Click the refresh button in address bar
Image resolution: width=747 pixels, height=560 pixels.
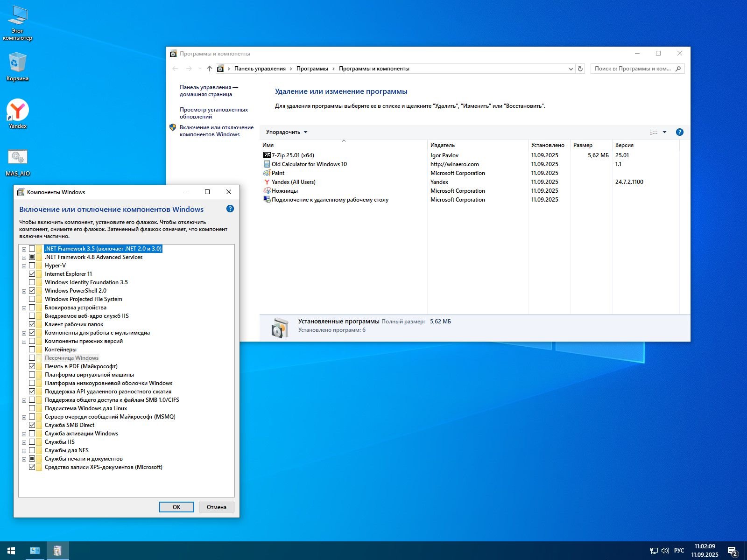pos(580,69)
